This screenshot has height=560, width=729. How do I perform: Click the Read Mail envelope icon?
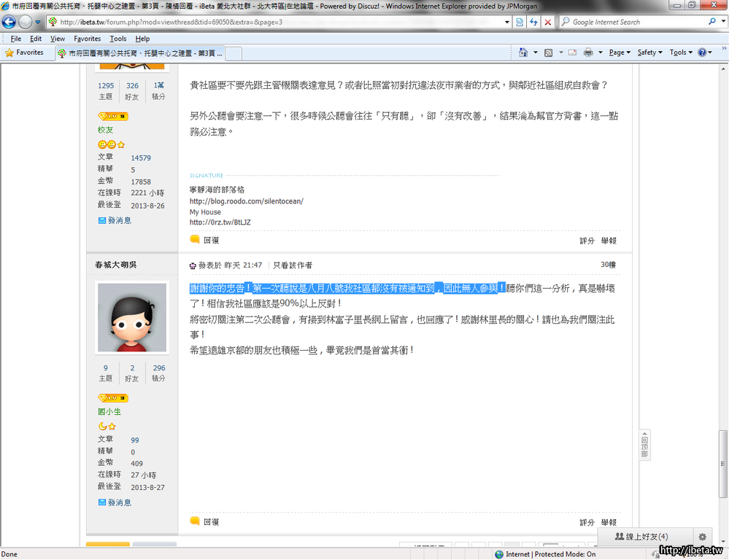pos(570,52)
